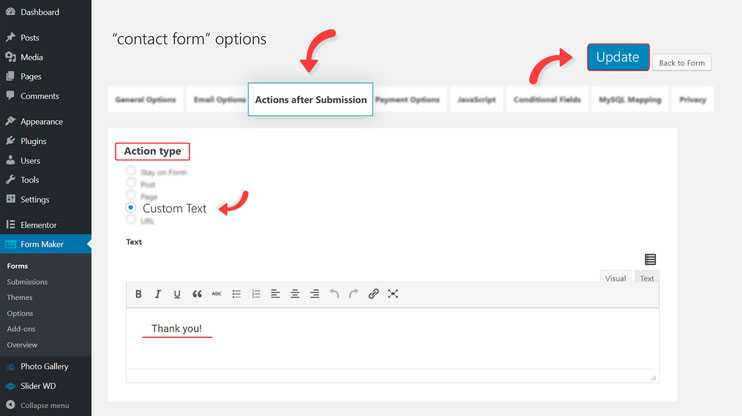Switch editor to Text mode

tap(646, 278)
